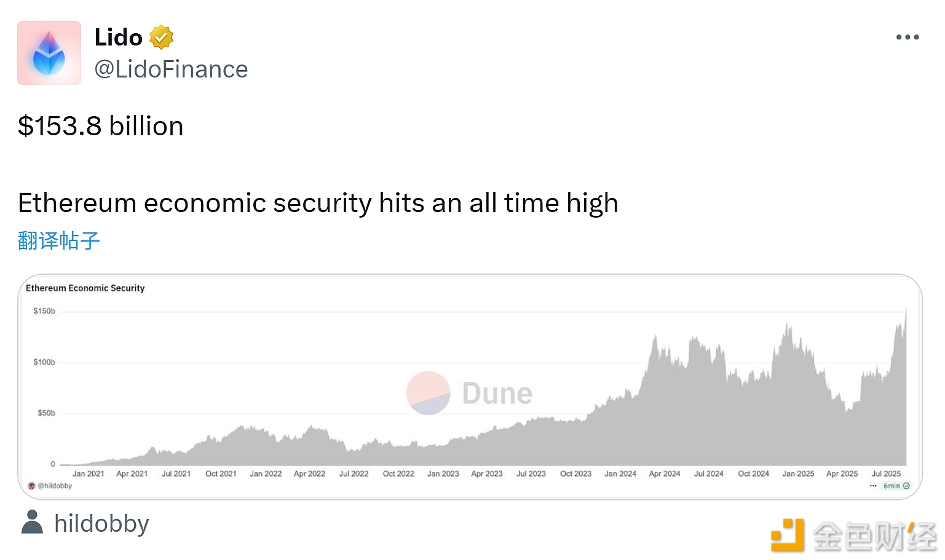Viewport: 945px width, 560px height.
Task: Open the Lido profile avatar
Action: click(49, 53)
